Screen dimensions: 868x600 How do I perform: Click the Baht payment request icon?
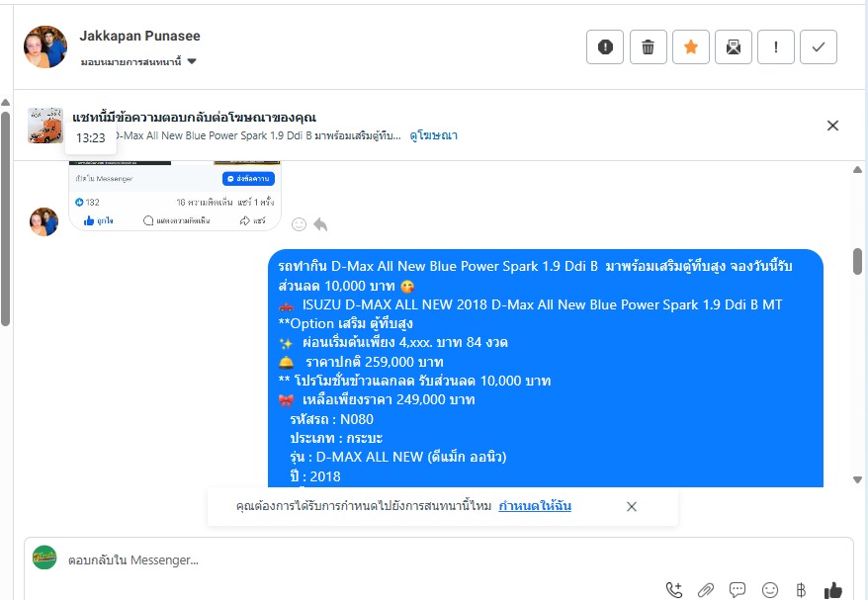tap(801, 590)
